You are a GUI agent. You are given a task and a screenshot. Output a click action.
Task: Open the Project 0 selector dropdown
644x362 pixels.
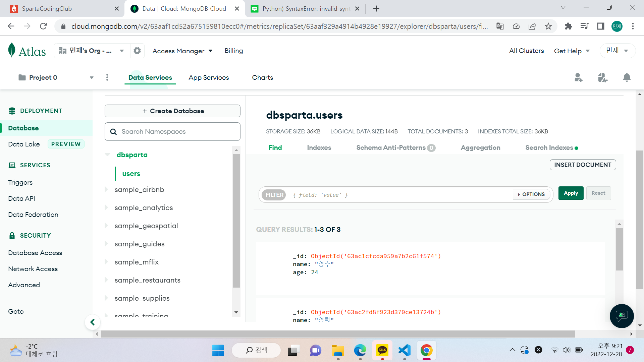pyautogui.click(x=56, y=77)
